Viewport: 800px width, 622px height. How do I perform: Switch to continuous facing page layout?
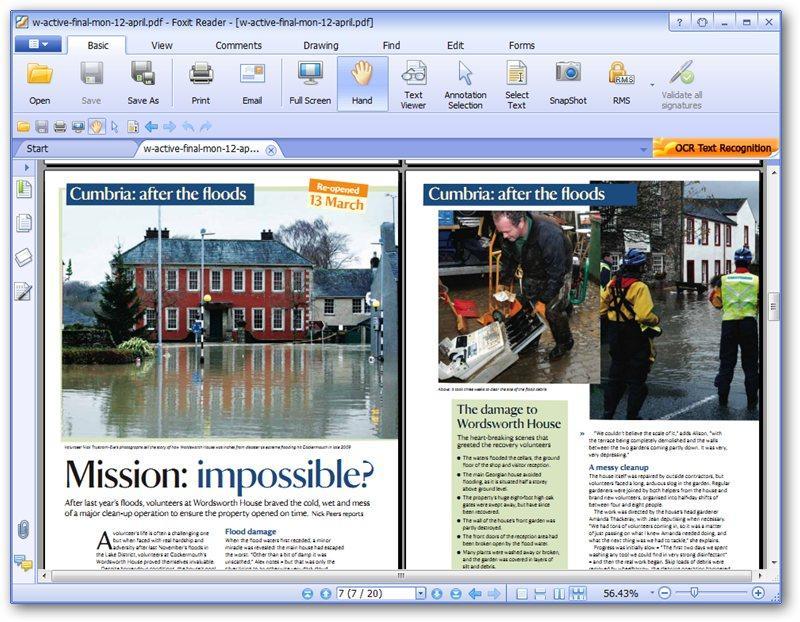pyautogui.click(x=578, y=593)
